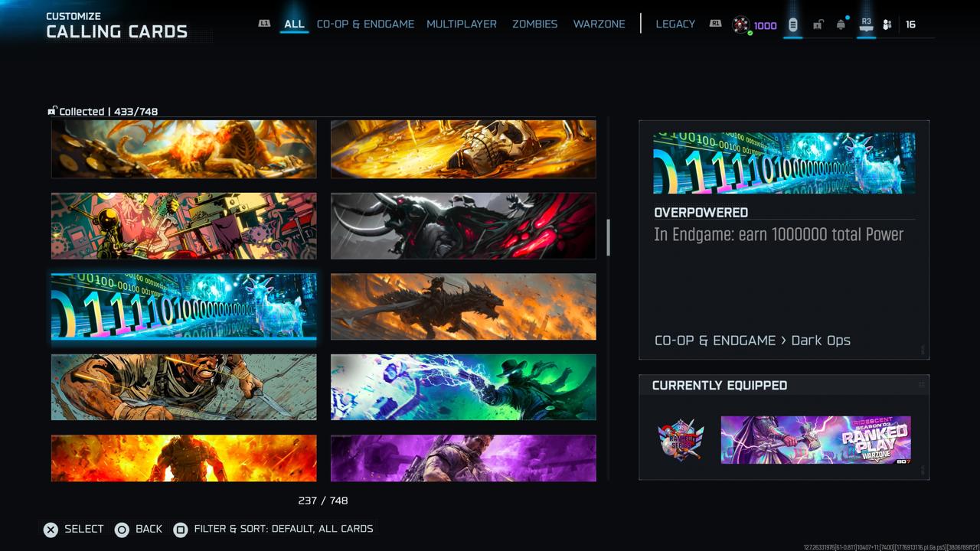Click the circle BACK button prompt
Viewport: 980px width, 551px height.
point(139,529)
